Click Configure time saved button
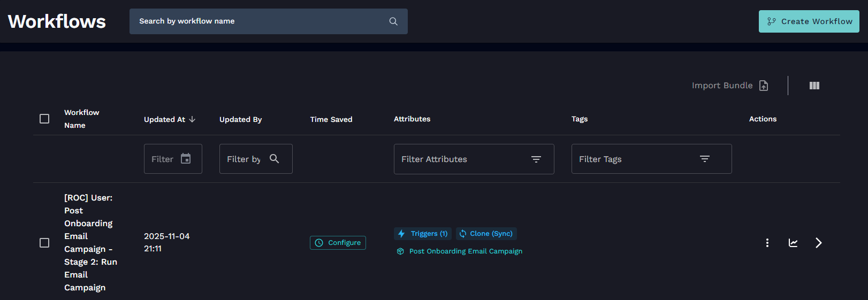Image resolution: width=868 pixels, height=300 pixels. click(x=338, y=243)
